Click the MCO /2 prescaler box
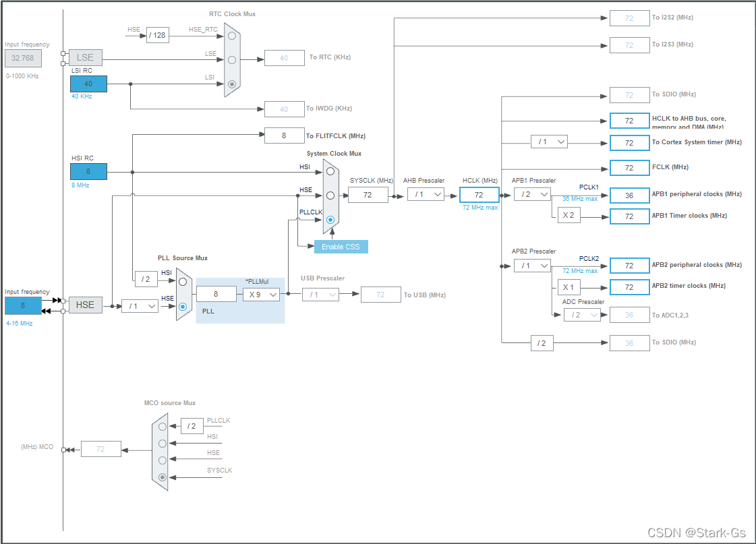The width and height of the screenshot is (756, 544). pyautogui.click(x=191, y=425)
